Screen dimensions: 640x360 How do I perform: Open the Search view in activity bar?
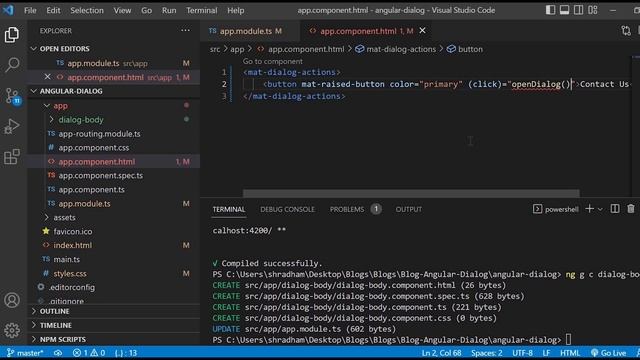point(12,64)
